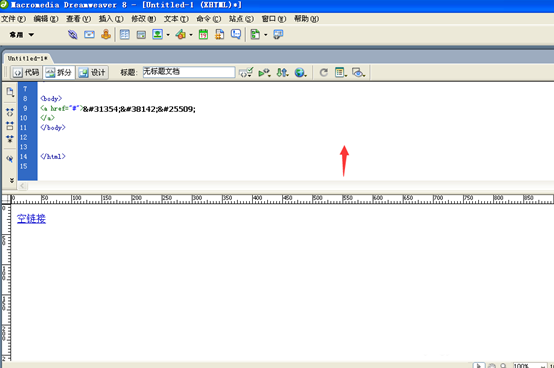Open the 100% zoom level dropdown
554x368 pixels.
coord(530,366)
